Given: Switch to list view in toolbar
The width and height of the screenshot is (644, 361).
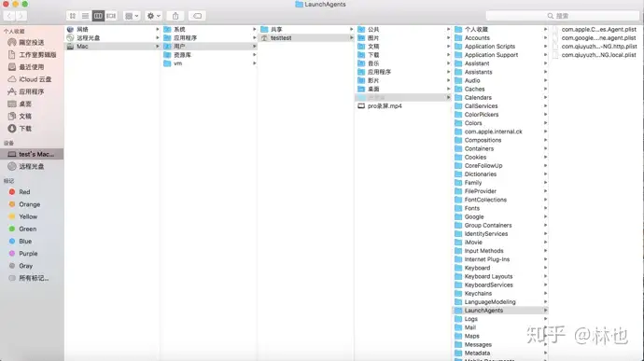Looking at the screenshot, I should 85,16.
